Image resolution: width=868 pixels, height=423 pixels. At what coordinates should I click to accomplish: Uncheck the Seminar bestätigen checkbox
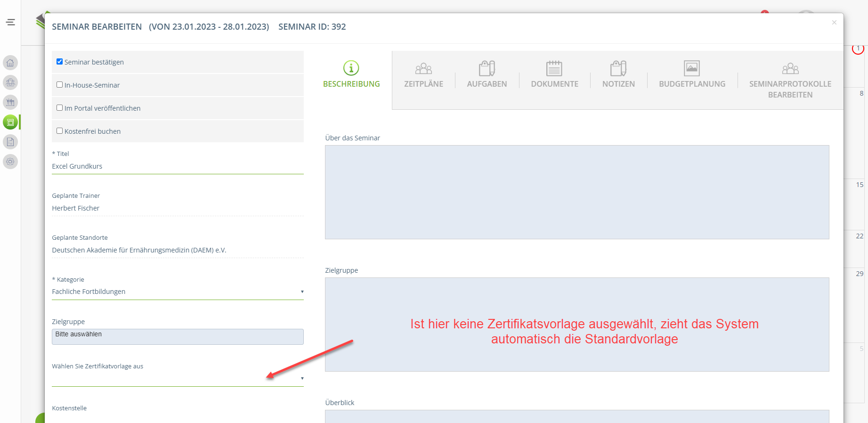60,62
